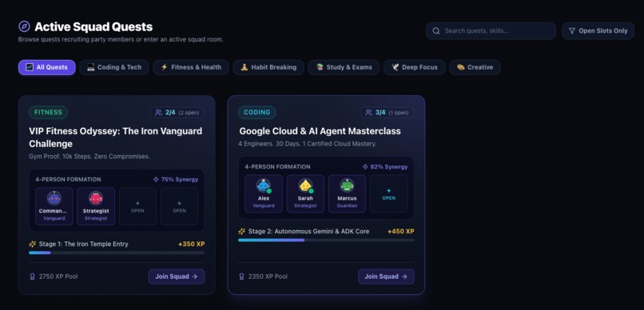Click the palette icon in the Creative tab
Screen dimensions: 644x310
[461, 67]
